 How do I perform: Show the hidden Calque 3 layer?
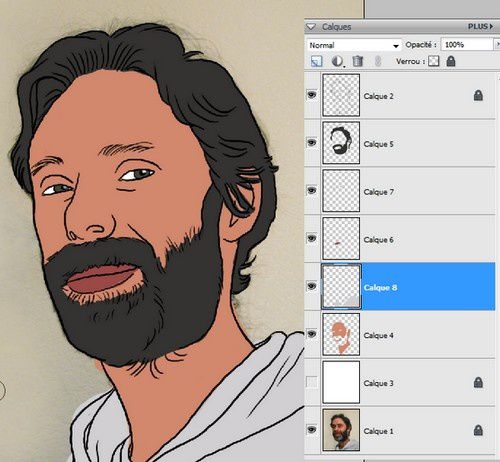[x=312, y=382]
